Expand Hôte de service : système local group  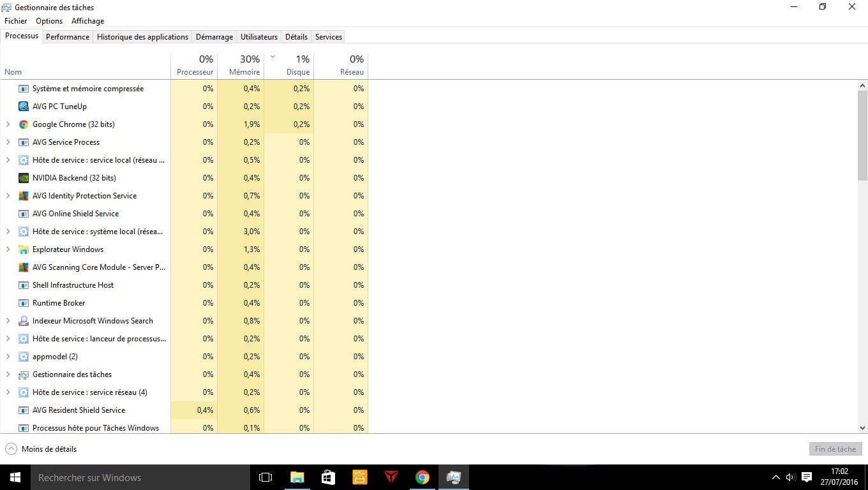point(8,232)
